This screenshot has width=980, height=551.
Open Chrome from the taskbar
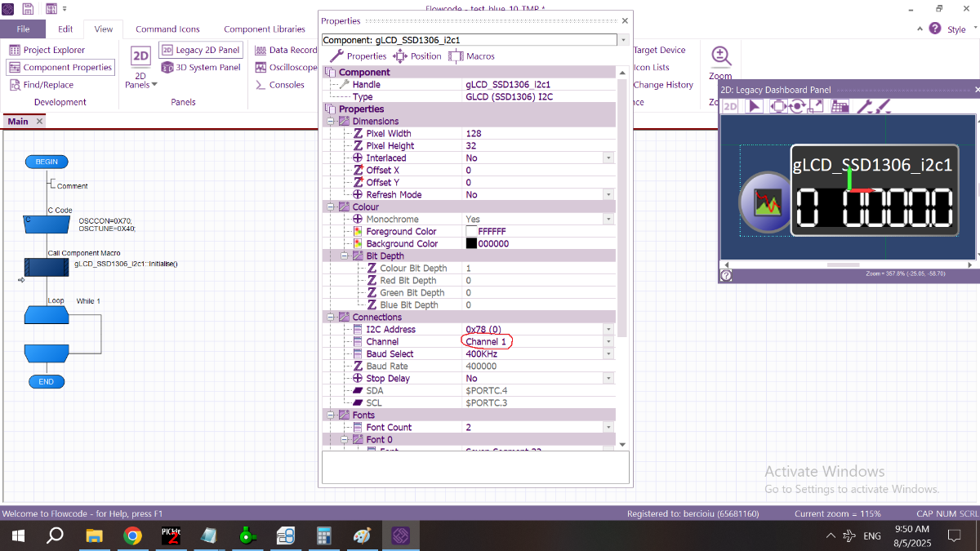click(x=132, y=535)
